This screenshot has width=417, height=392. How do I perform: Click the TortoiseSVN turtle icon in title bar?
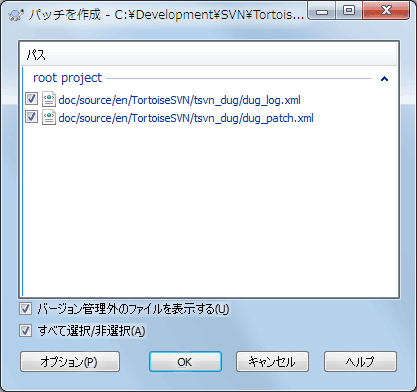coord(16,15)
